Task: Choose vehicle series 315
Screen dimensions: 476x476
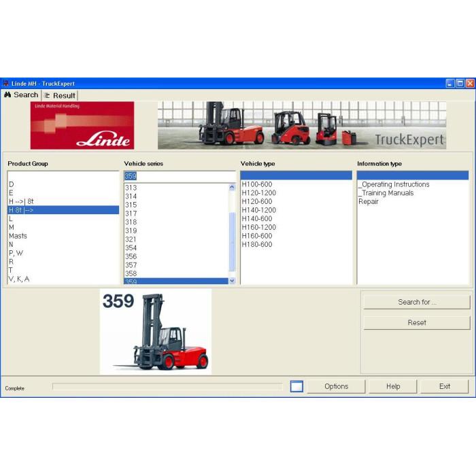Action: pyautogui.click(x=176, y=205)
